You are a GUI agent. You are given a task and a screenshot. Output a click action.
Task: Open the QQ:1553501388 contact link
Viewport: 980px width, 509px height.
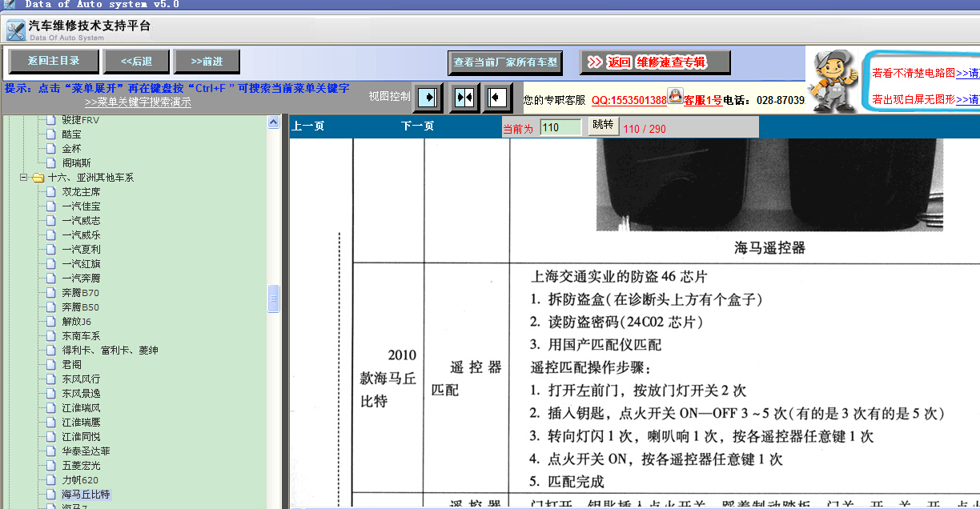(629, 101)
